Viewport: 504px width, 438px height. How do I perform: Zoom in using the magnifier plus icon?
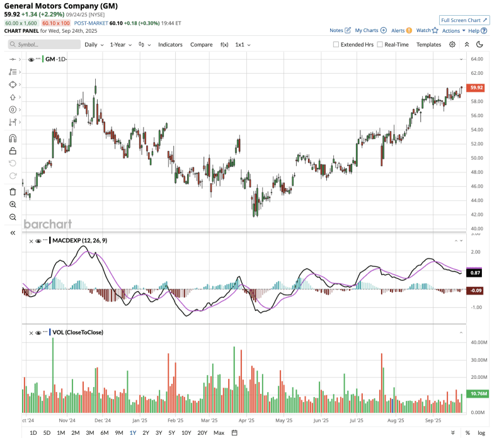13,205
